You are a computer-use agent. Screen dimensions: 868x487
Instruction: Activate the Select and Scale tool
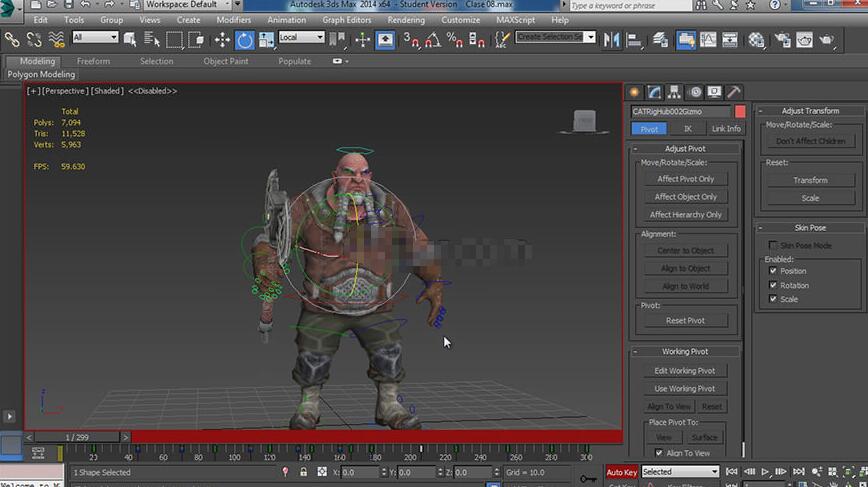tap(266, 39)
